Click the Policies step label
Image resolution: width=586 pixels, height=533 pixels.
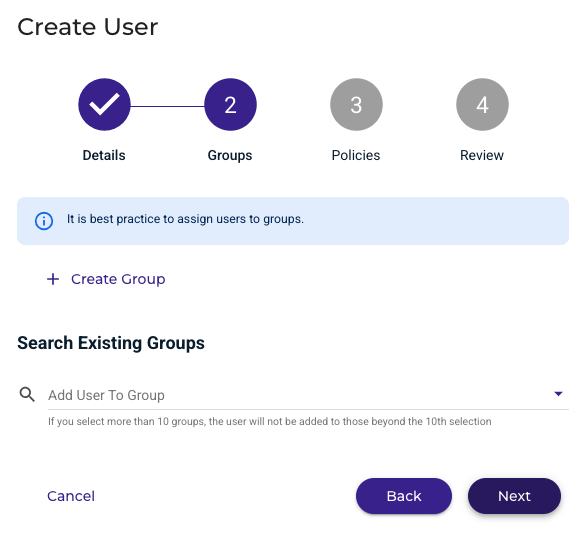click(x=356, y=155)
